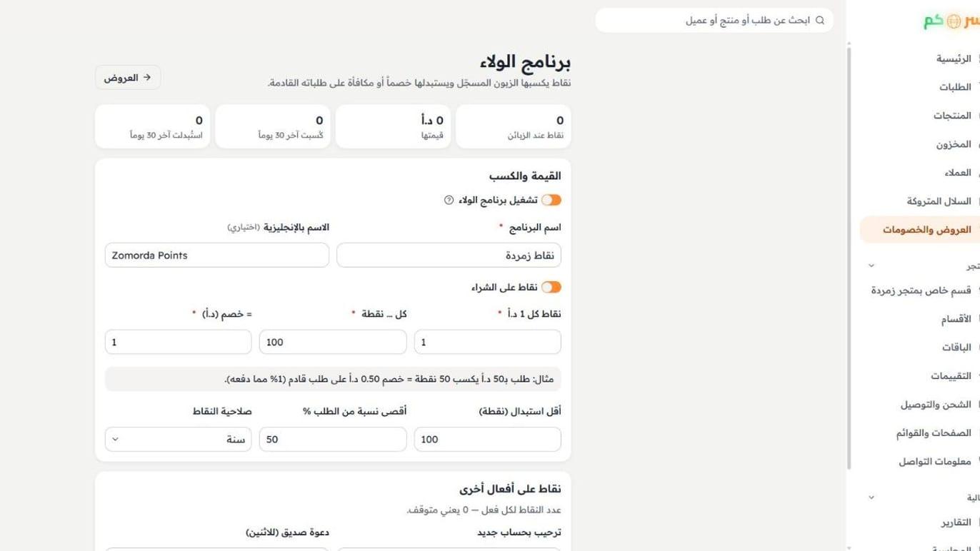Viewport: 980px width, 551px height.
Task: Select العروض والخصومات menu item
Action: point(920,230)
